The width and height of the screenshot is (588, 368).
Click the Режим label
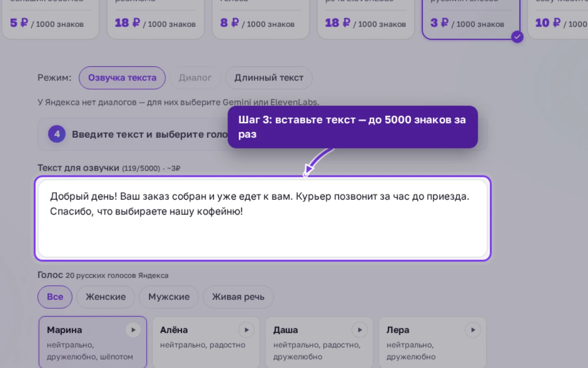click(x=55, y=78)
